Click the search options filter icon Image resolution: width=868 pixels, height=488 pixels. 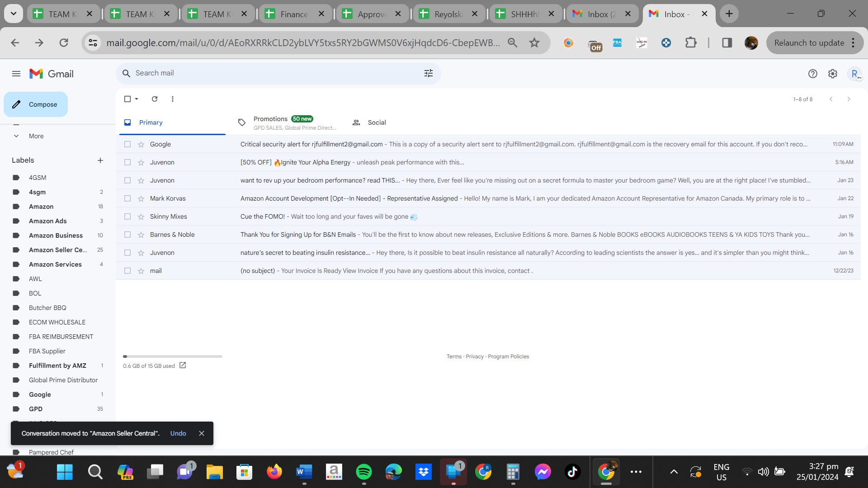429,73
